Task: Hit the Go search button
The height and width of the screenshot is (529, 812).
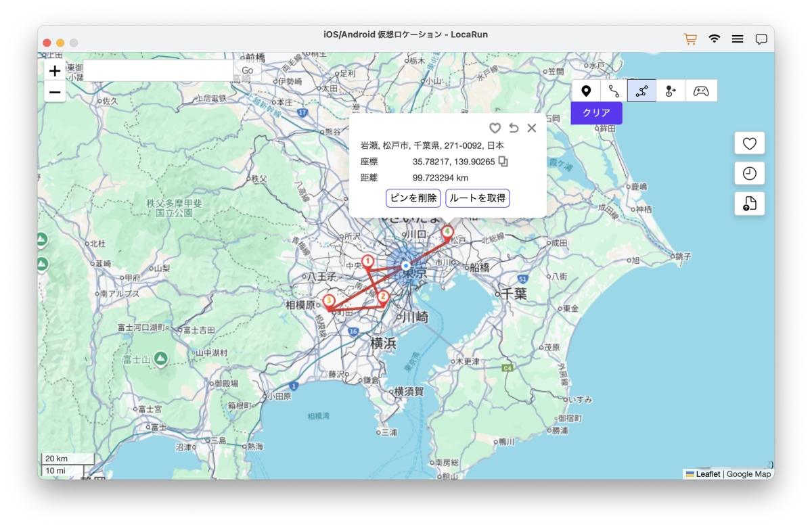Action: tap(247, 70)
